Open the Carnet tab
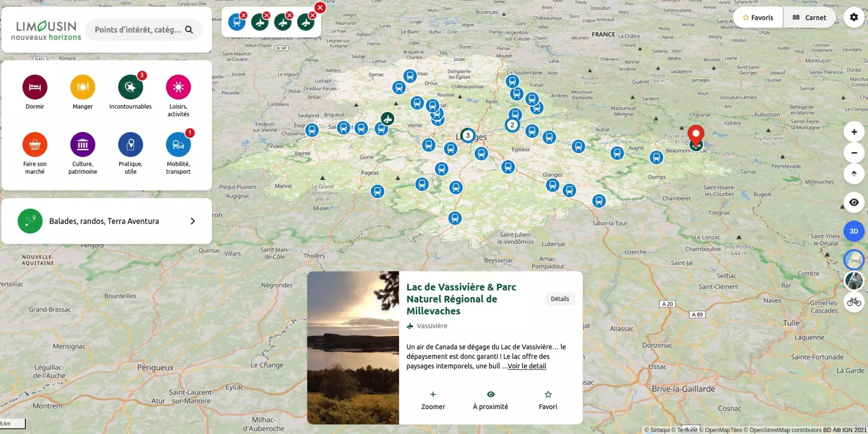This screenshot has height=434, width=868. pyautogui.click(x=810, y=17)
